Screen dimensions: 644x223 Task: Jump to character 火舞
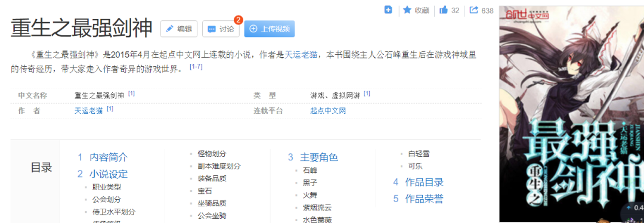(310, 195)
